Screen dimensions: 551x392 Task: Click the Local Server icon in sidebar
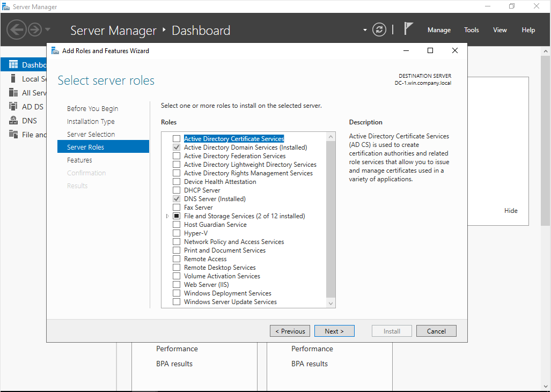coord(13,79)
